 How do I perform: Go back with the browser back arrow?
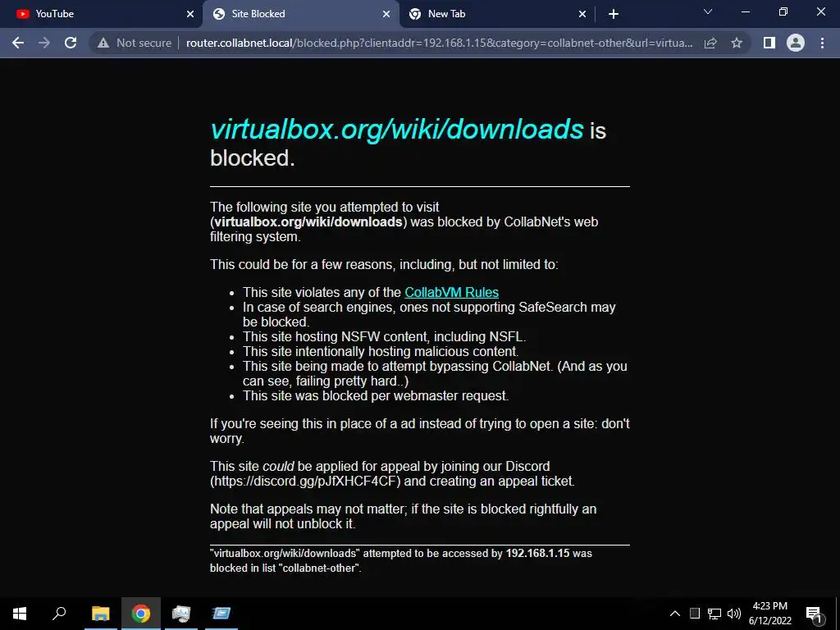[18, 43]
